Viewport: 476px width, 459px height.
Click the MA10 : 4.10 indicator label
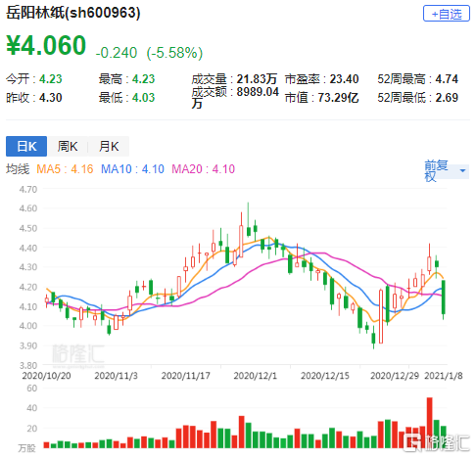pos(132,169)
